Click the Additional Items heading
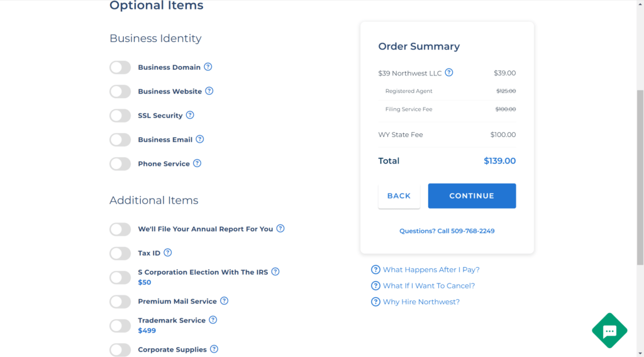 pos(153,200)
